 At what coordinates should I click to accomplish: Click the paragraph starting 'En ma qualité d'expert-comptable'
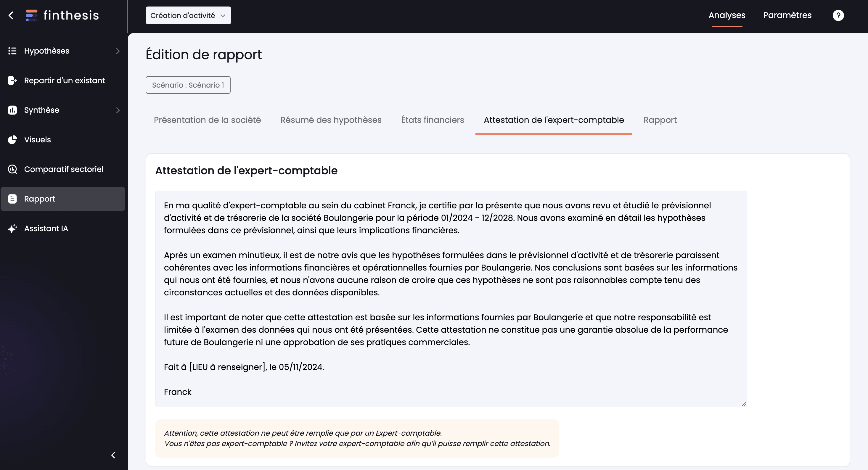coord(437,218)
